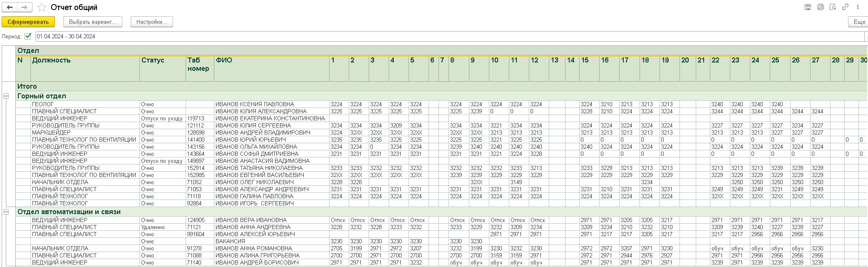Image resolution: width=868 pixels, height=267 pixels.
Task: Collapse the Отдел автоматизации и связи group
Action: point(6,212)
